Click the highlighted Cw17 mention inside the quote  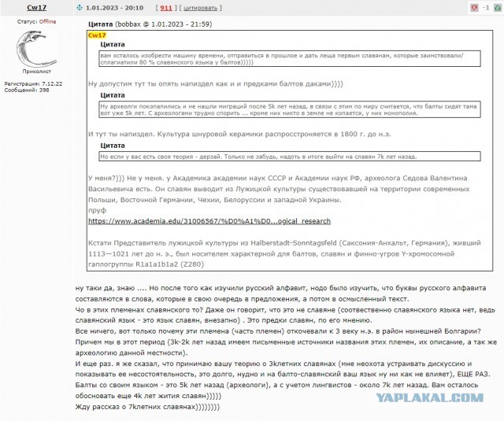point(97,35)
